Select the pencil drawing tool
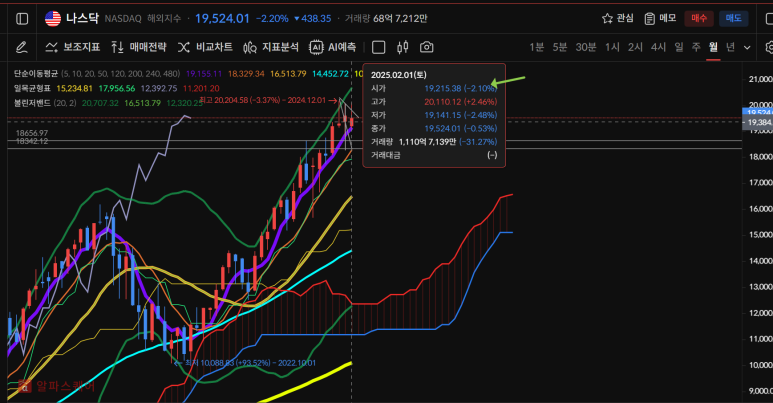This screenshot has width=773, height=403. pos(21,47)
